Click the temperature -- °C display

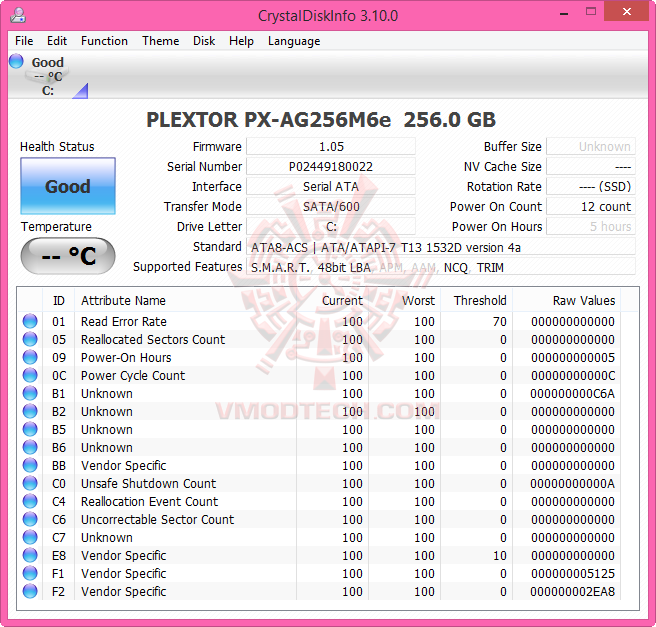coord(68,256)
